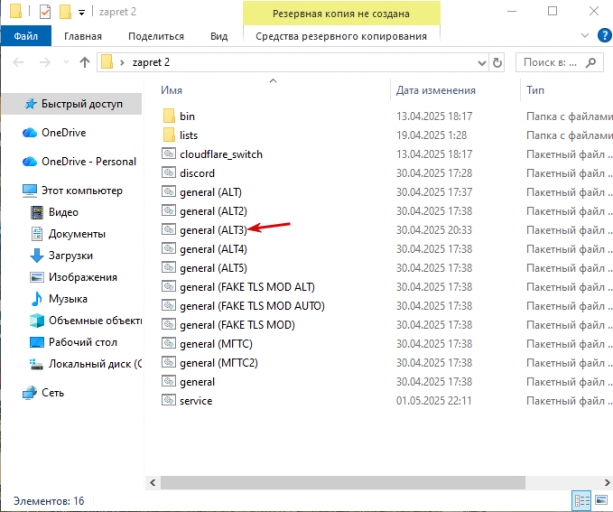Click date 30.04.2025 20:33
Image resolution: width=613 pixels, height=512 pixels.
tap(434, 230)
